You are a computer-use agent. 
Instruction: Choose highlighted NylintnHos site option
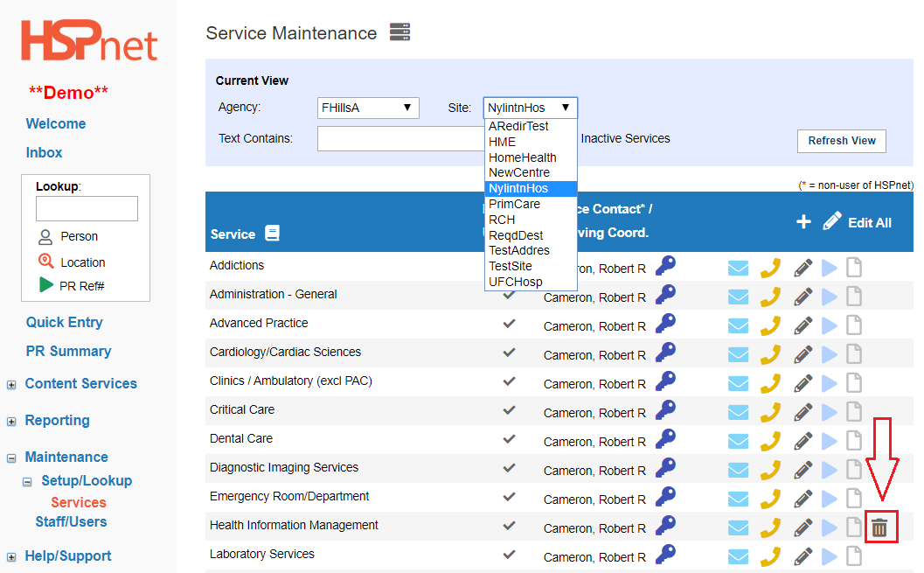531,189
